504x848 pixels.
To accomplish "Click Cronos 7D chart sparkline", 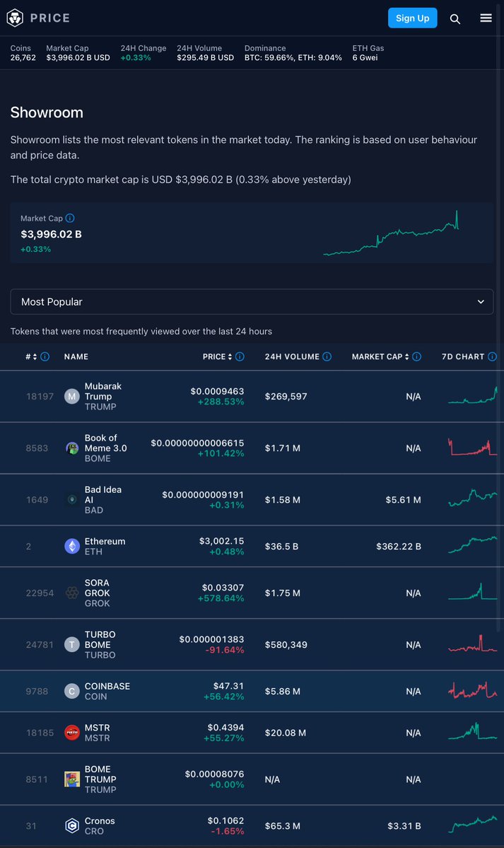I will pyautogui.click(x=473, y=825).
